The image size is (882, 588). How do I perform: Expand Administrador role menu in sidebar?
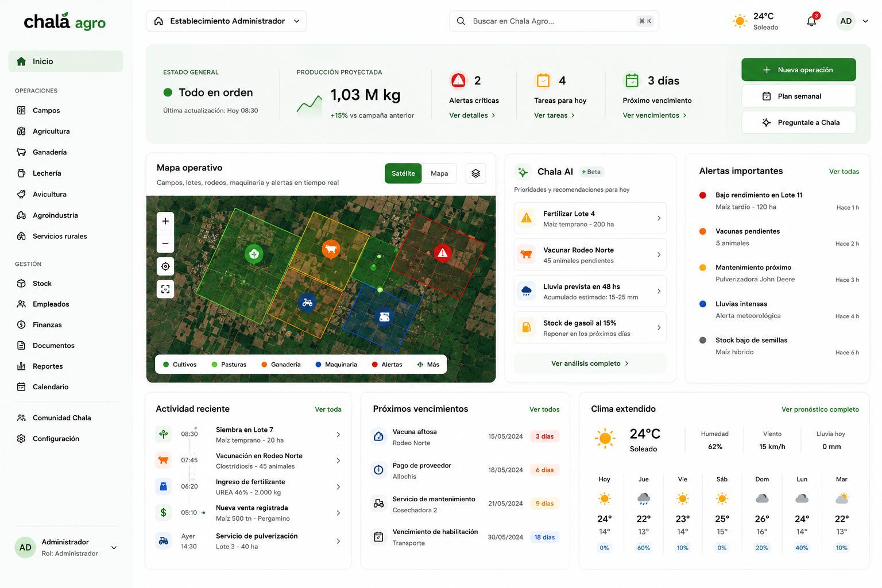[114, 548]
